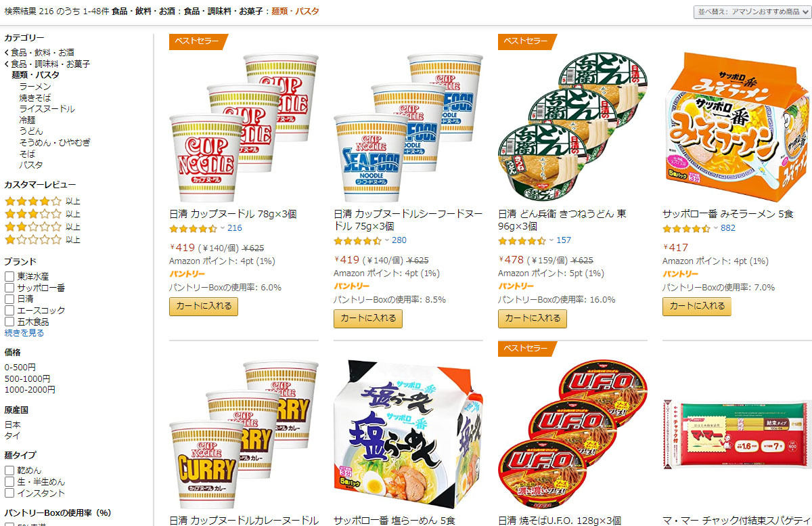Screen dimensions: 812x526
Task: Filter by four stars and up rating
Action: 42,201
